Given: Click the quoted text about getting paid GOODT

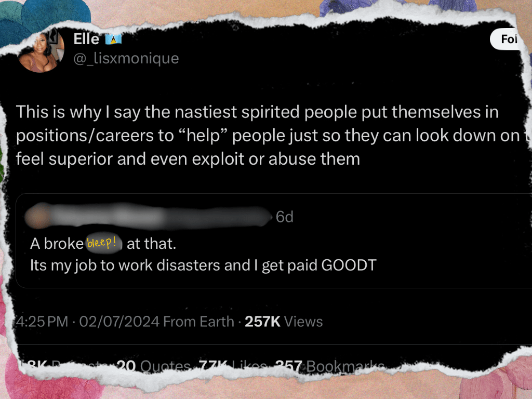Looking at the screenshot, I should click(x=203, y=265).
